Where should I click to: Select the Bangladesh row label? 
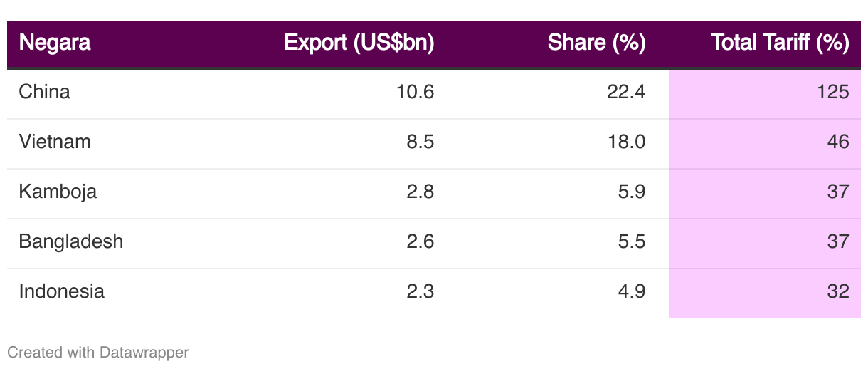click(x=71, y=241)
